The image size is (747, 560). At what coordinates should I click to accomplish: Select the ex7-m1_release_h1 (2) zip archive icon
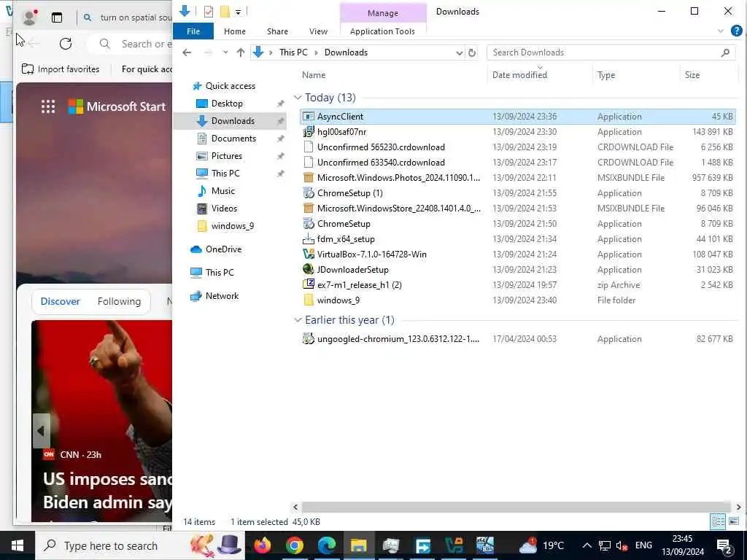309,285
